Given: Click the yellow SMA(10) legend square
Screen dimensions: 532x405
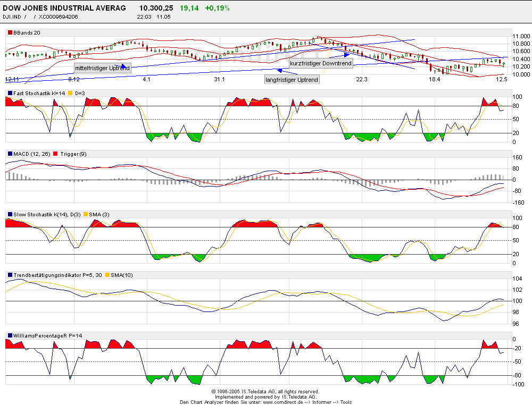Looking at the screenshot, I should 107,275.
